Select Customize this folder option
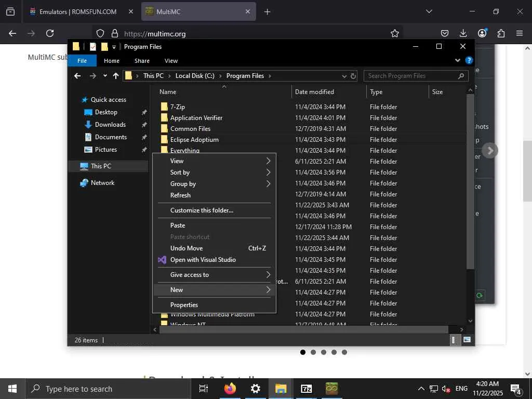The width and height of the screenshot is (532, 399). click(x=215, y=210)
